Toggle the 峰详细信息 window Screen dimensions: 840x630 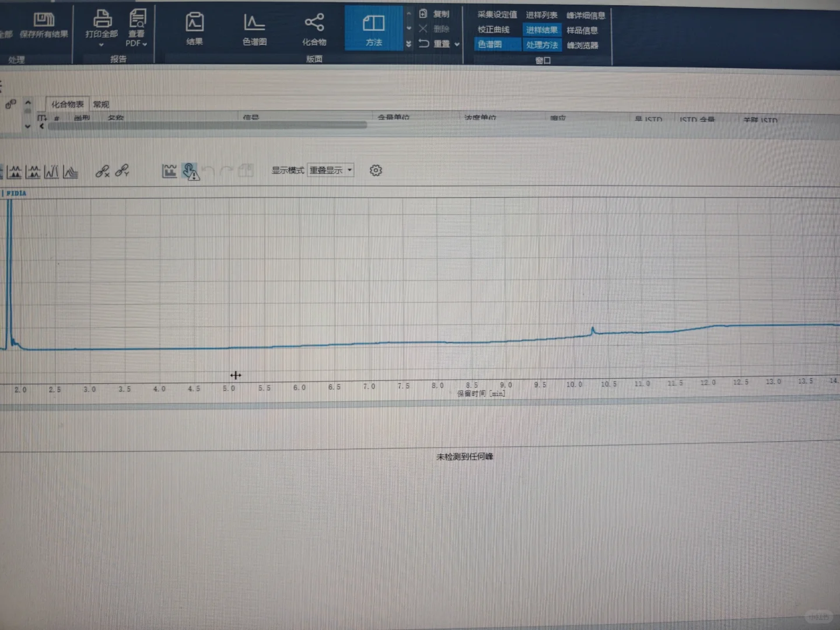click(586, 16)
